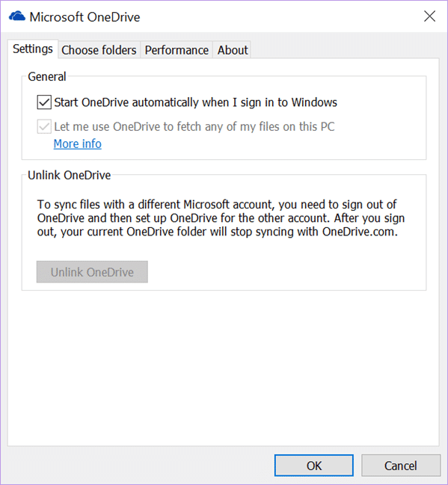Click the sync files description paragraph
The width and height of the screenshot is (448, 485).
click(221, 218)
